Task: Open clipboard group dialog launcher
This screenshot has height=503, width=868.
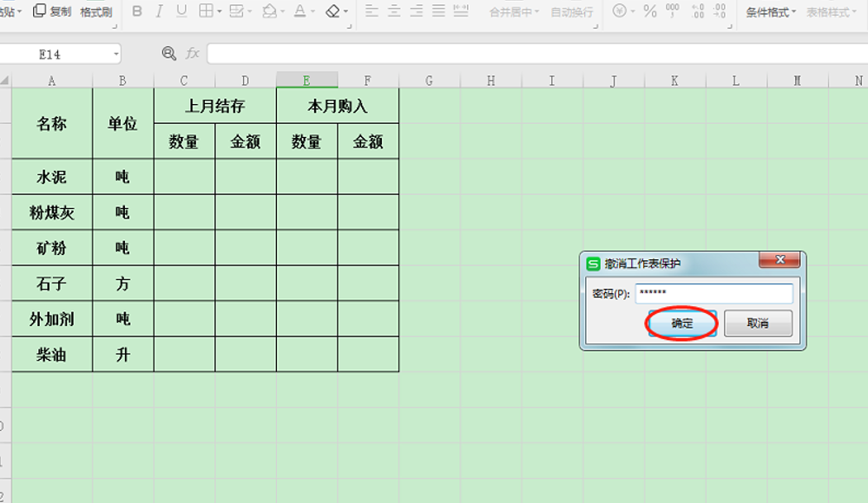Action: (x=115, y=26)
